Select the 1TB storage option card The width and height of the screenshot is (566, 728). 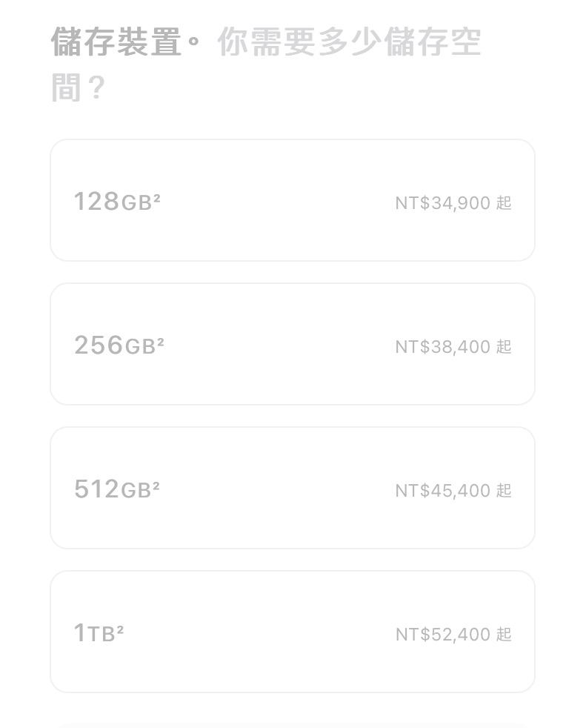tap(293, 632)
